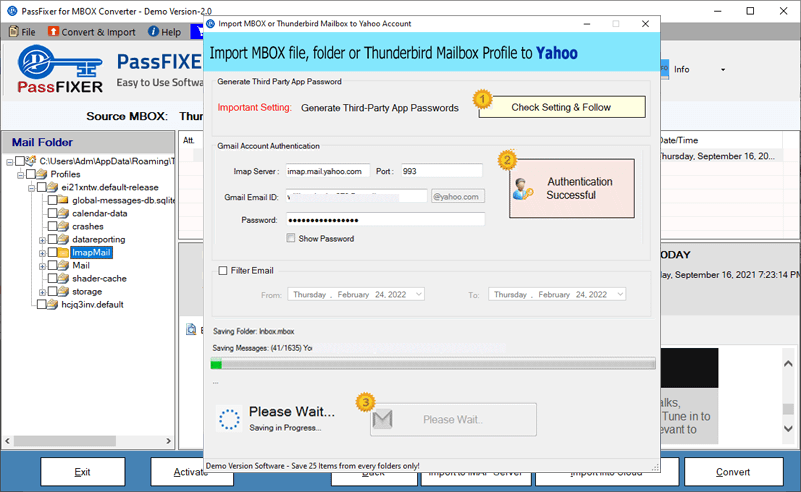
Task: Select hcjq3inv.default tree item
Action: (92, 304)
